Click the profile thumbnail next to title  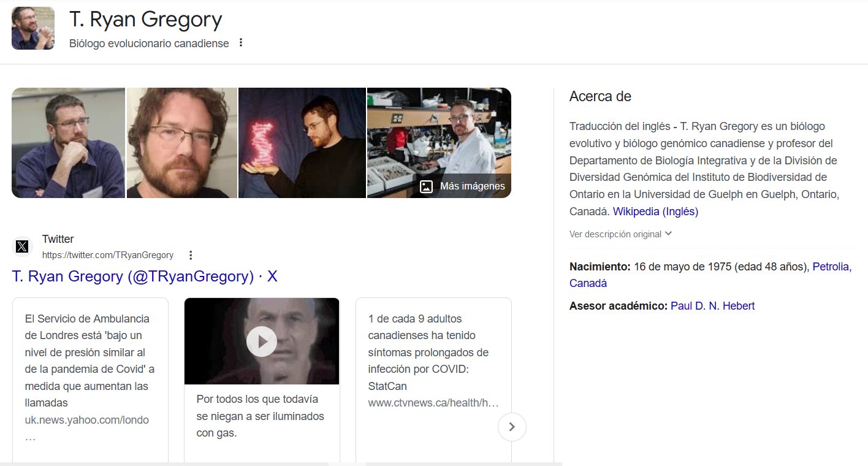[x=33, y=28]
